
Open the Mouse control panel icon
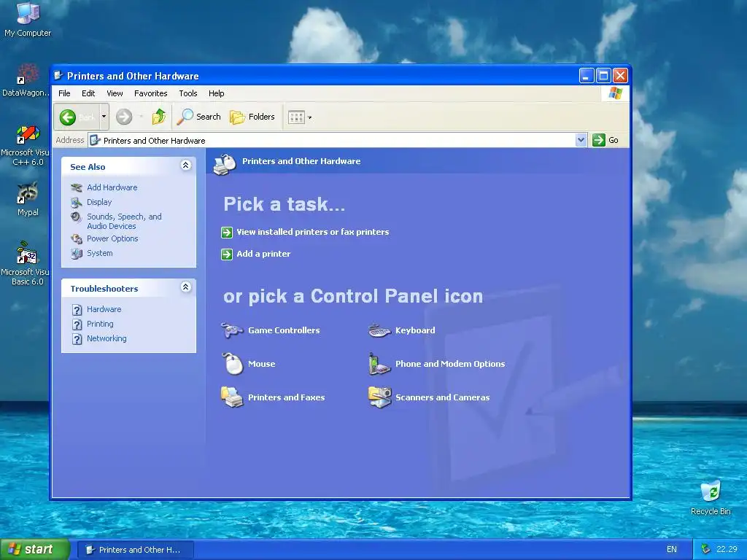[x=233, y=364]
